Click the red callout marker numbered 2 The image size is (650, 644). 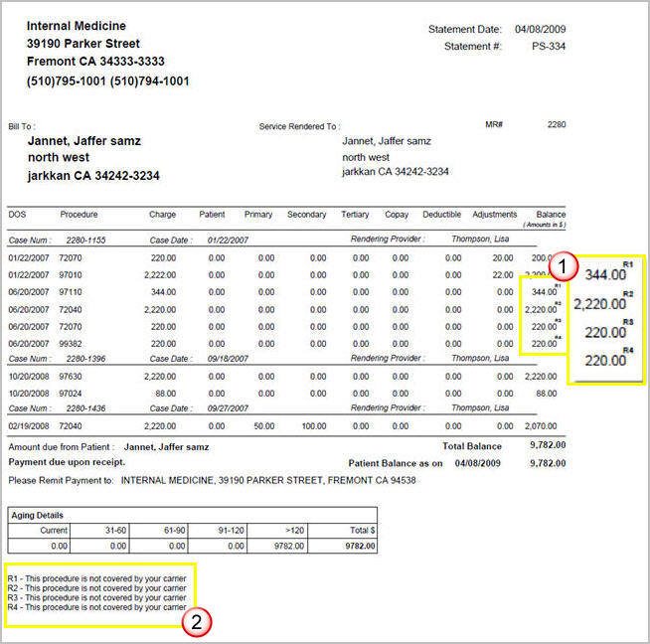pyautogui.click(x=197, y=623)
